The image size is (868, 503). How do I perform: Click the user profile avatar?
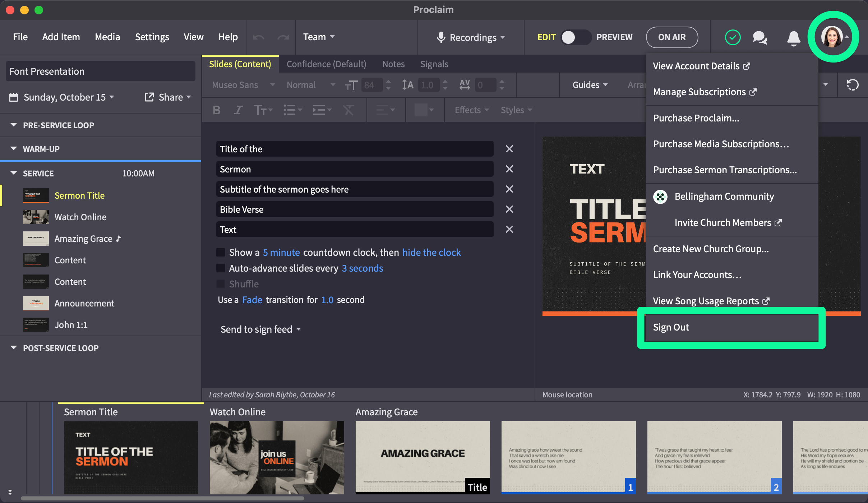(x=832, y=37)
